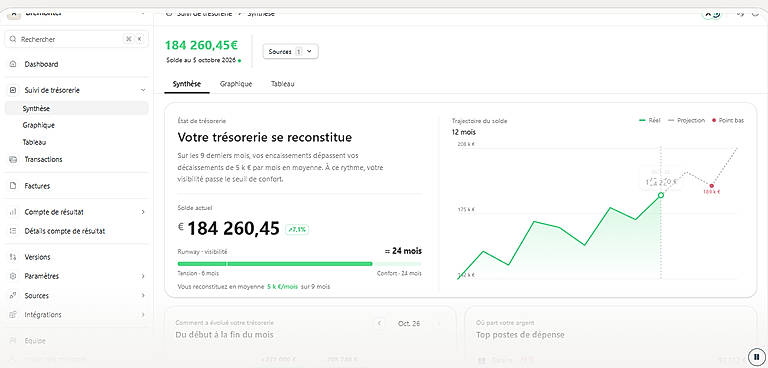Click the search magnifier icon
The height and width of the screenshot is (368, 768).
[x=13, y=39]
